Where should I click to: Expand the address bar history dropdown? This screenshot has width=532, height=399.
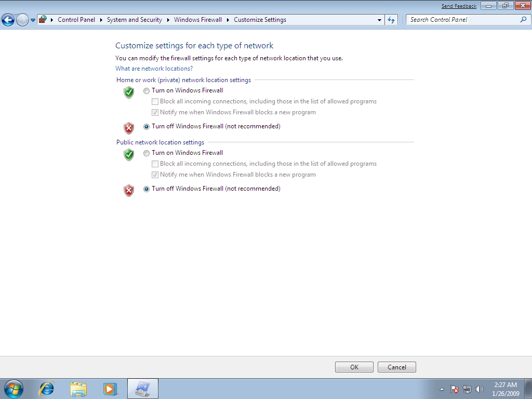point(379,20)
